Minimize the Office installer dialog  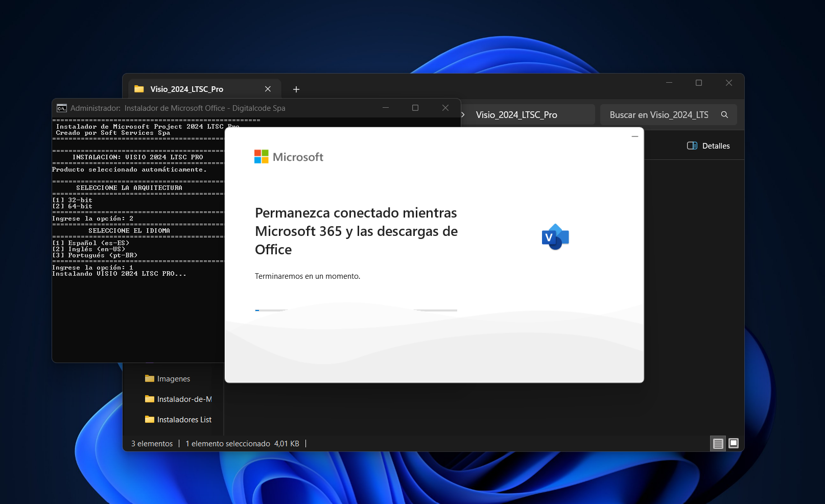[x=635, y=136]
